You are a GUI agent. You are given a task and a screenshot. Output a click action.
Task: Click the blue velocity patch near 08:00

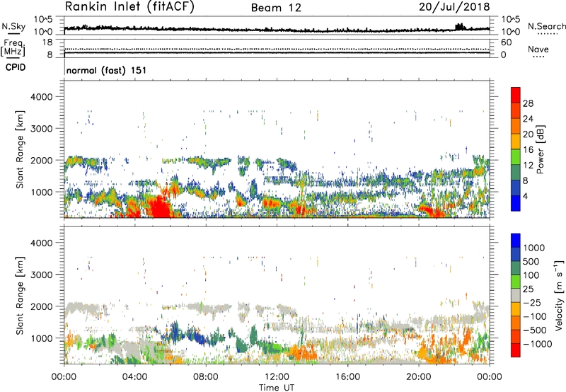tap(198, 339)
